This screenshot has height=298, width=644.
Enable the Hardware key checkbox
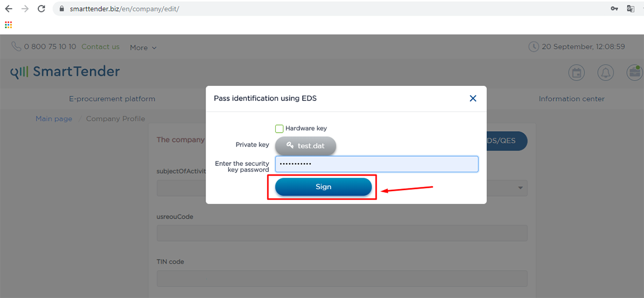coord(279,129)
